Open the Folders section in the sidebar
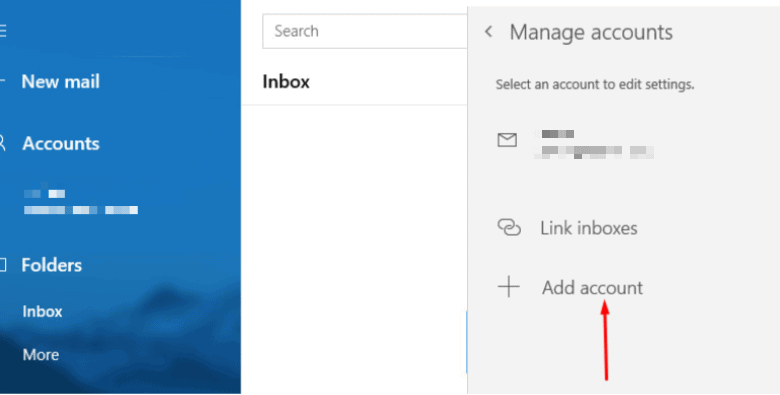 click(x=51, y=265)
